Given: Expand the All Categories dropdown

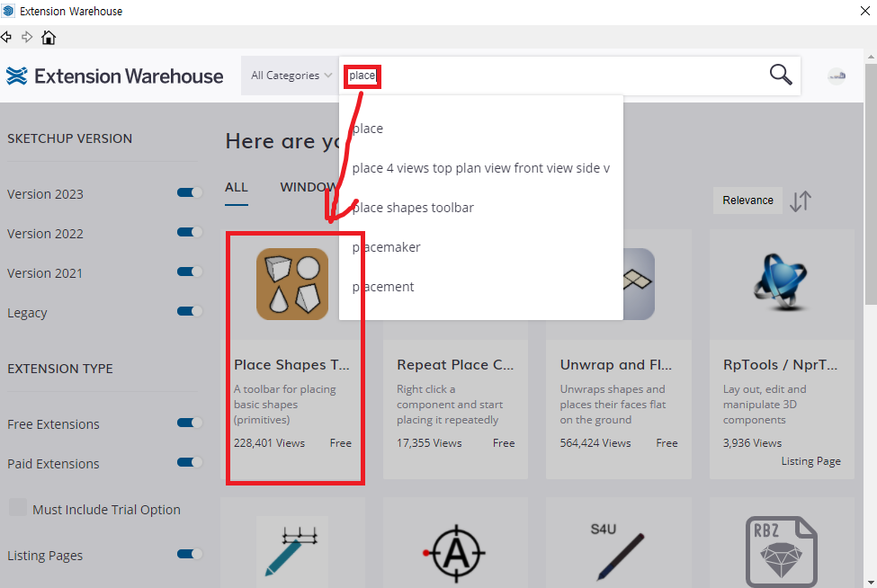Looking at the screenshot, I should coord(291,76).
